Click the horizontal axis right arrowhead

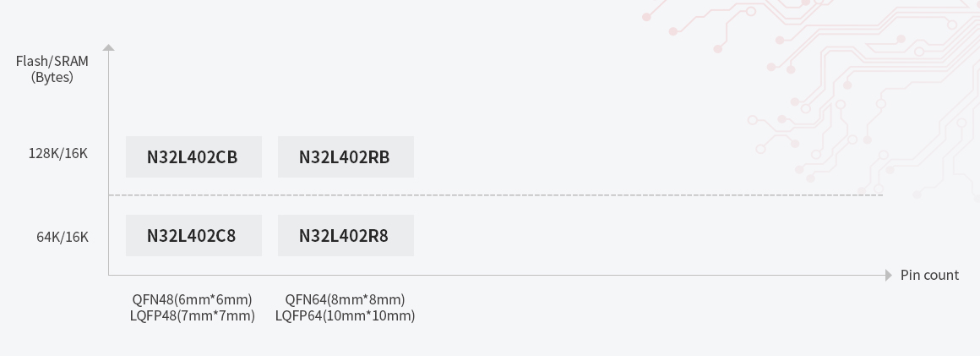point(888,275)
